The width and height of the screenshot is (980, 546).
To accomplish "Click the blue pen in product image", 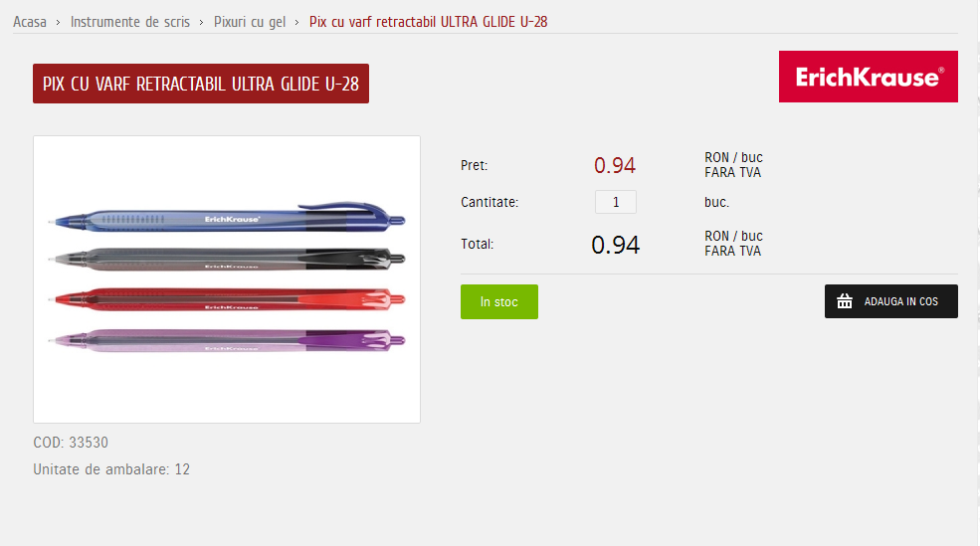I will (x=228, y=217).
